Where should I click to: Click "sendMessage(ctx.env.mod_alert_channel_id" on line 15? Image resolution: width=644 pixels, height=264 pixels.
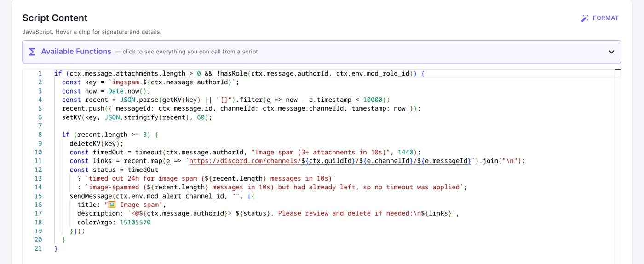[x=149, y=196]
